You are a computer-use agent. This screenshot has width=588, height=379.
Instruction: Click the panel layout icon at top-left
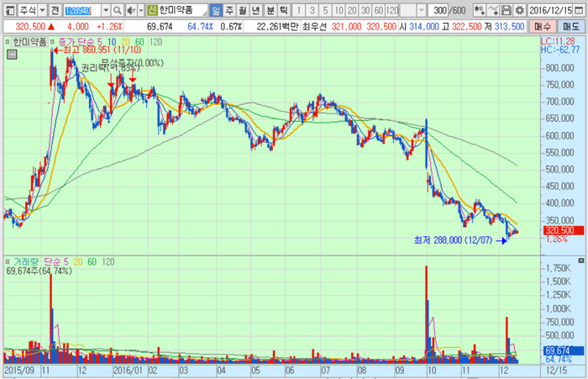pyautogui.click(x=8, y=10)
